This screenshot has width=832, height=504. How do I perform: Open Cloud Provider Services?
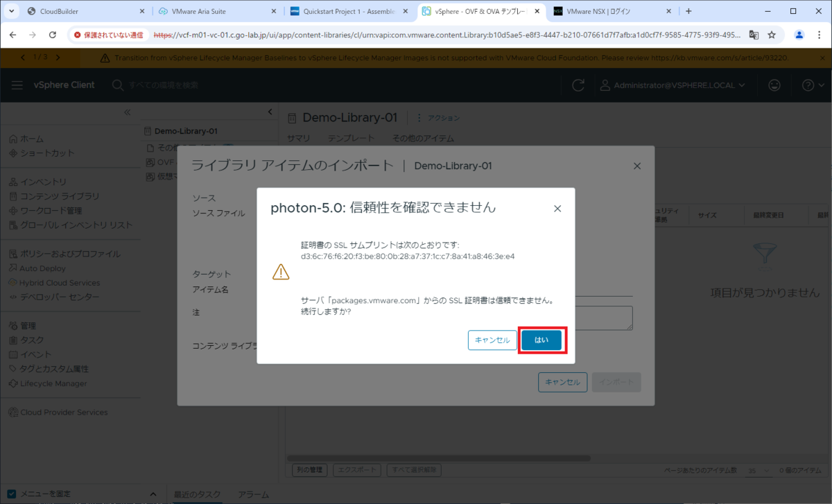pos(64,412)
